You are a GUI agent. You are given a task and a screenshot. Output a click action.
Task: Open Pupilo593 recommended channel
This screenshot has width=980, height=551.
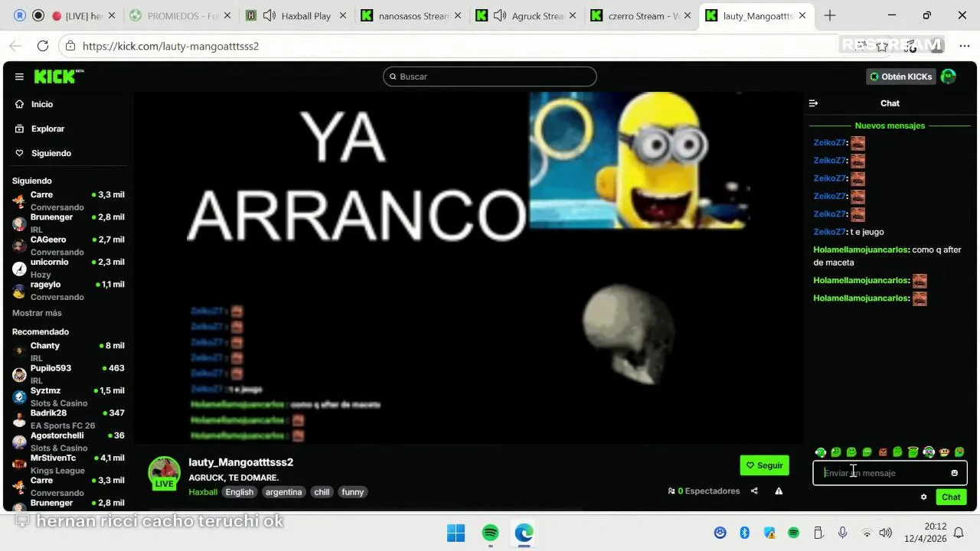click(x=68, y=374)
